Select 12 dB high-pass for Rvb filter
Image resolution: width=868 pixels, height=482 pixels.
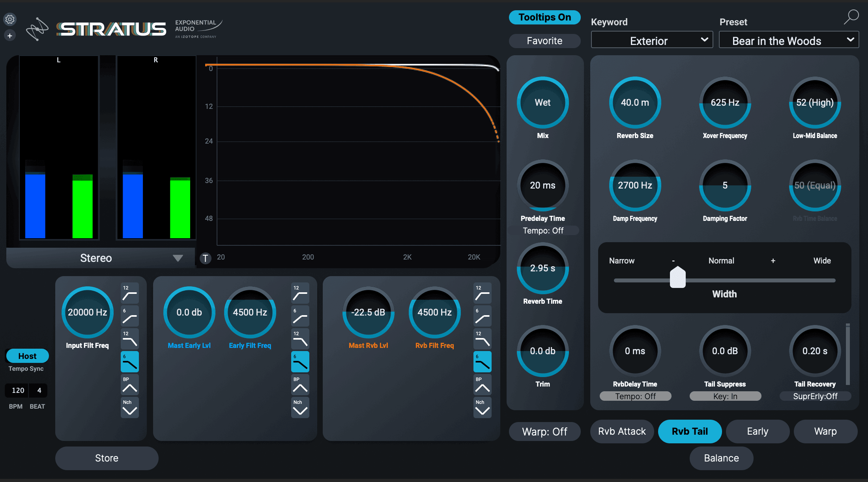pos(482,293)
